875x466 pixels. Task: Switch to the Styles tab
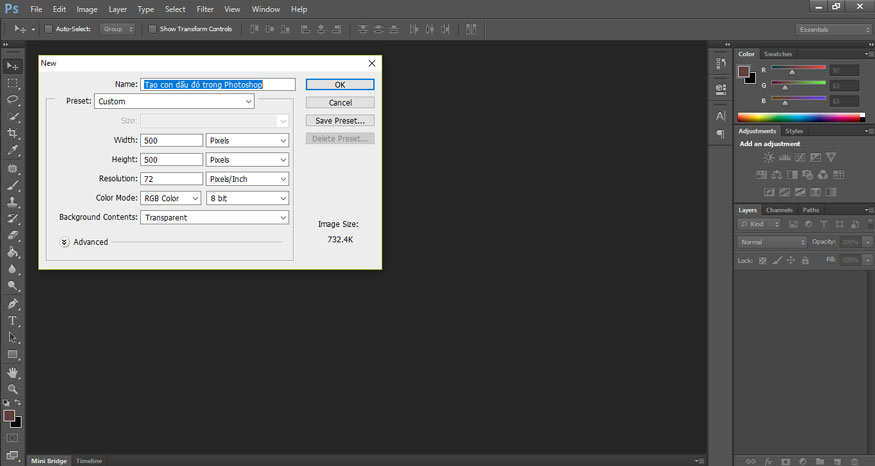tap(794, 131)
